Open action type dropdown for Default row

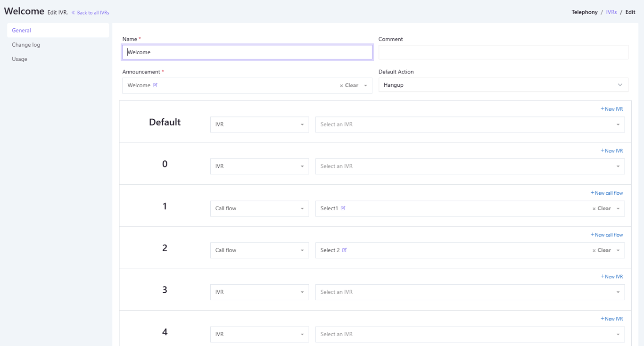coord(259,124)
